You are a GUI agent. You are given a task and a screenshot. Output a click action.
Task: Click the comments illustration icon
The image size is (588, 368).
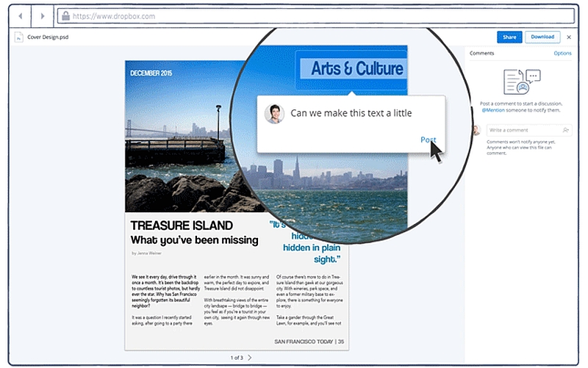pos(522,82)
